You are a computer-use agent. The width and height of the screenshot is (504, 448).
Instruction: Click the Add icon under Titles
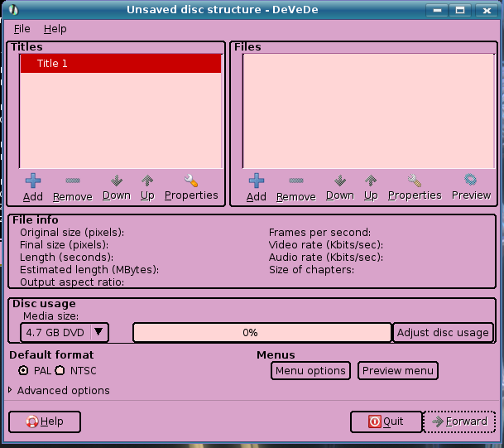[33, 181]
